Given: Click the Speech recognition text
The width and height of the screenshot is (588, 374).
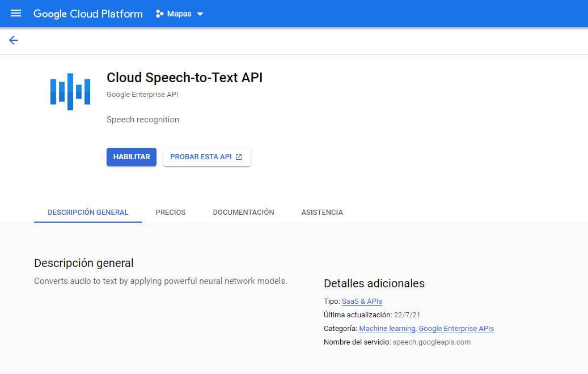Looking at the screenshot, I should tap(143, 120).
